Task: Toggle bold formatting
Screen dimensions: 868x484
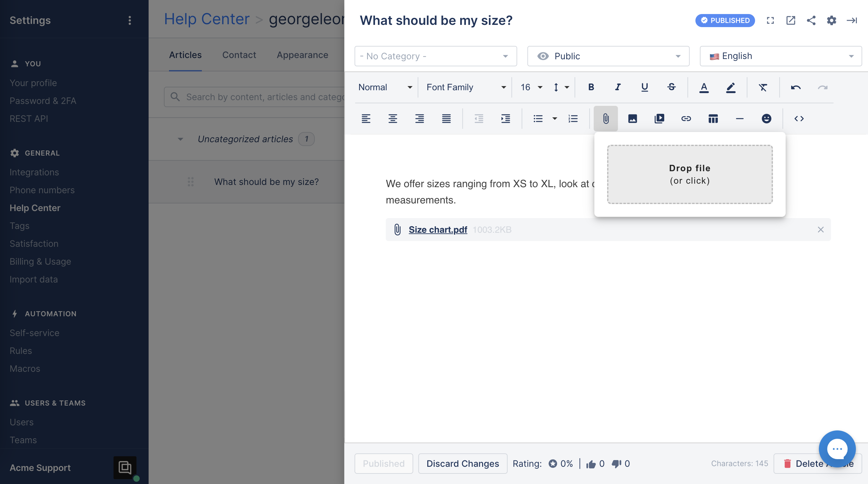Action: 591,87
